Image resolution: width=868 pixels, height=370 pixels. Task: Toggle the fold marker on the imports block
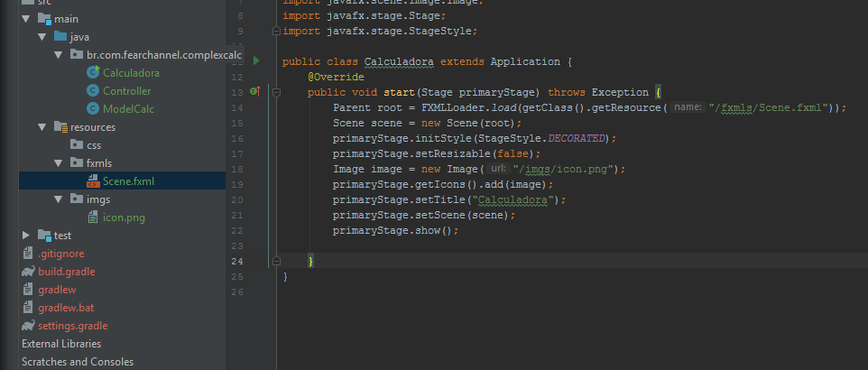(x=276, y=31)
